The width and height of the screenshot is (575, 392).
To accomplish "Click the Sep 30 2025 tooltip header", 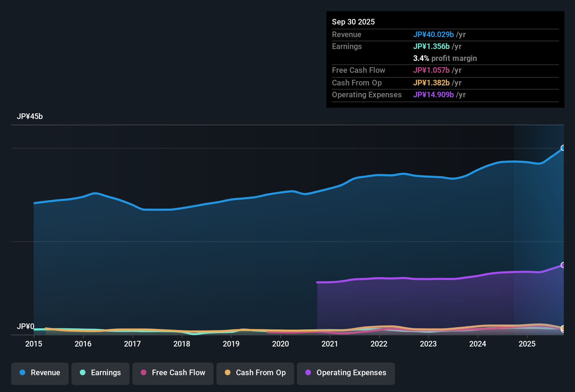I will click(x=353, y=22).
